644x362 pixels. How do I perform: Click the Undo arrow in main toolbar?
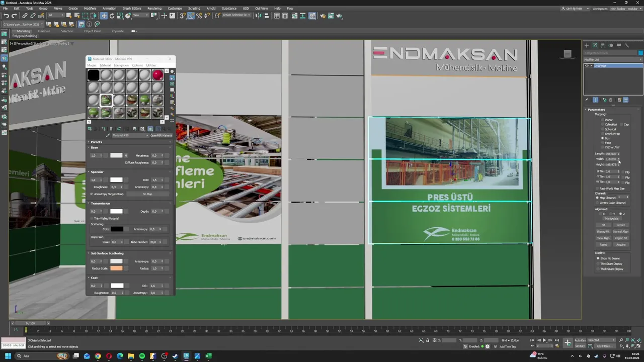(7, 16)
